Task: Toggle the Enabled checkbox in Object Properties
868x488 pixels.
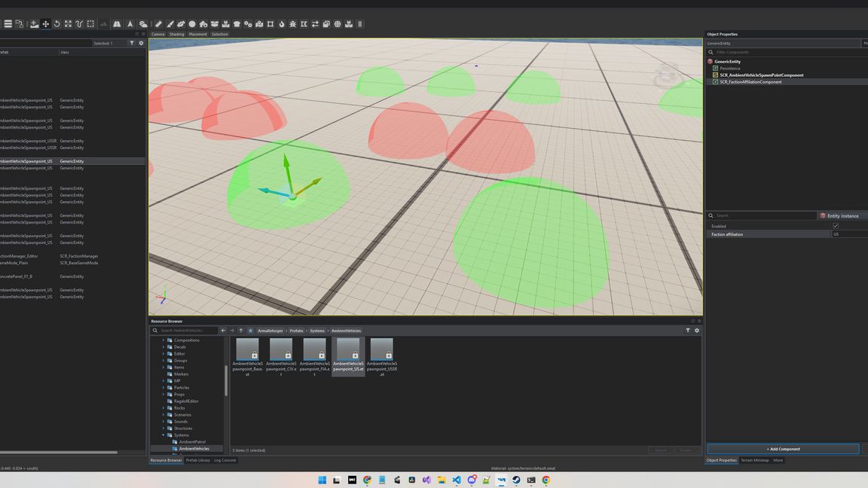Action: 836,226
